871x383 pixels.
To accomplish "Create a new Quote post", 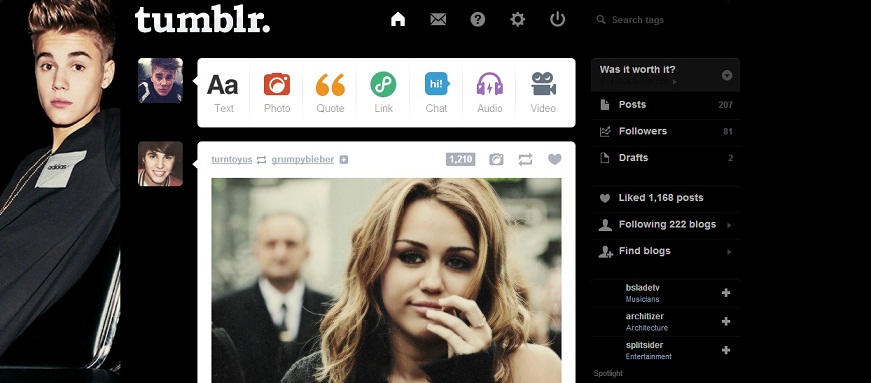I will (x=330, y=93).
